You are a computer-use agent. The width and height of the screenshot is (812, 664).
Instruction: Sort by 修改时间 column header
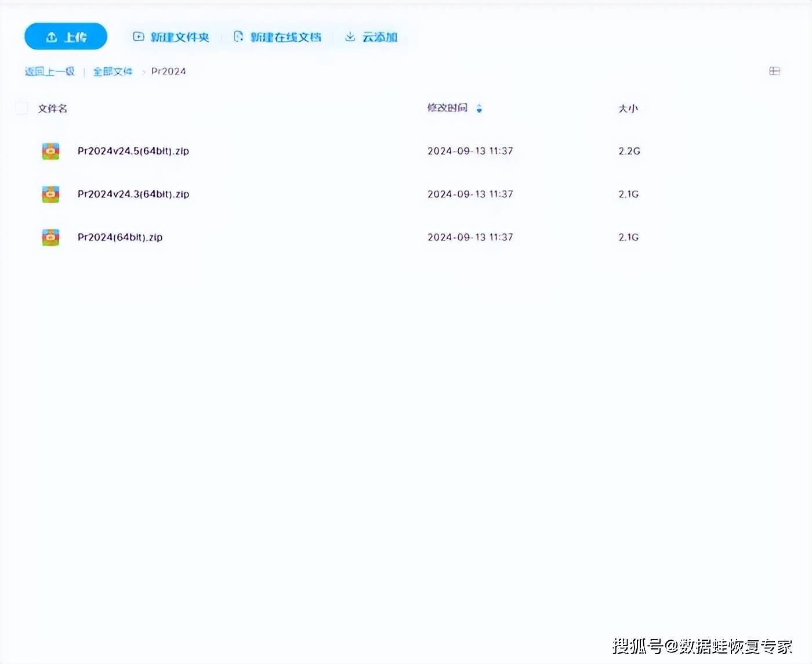click(447, 108)
